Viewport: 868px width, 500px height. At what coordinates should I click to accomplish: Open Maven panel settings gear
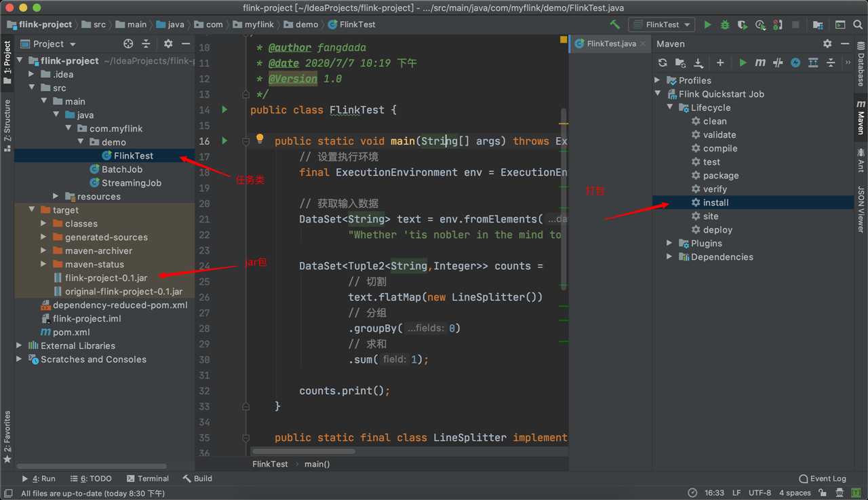(x=827, y=43)
